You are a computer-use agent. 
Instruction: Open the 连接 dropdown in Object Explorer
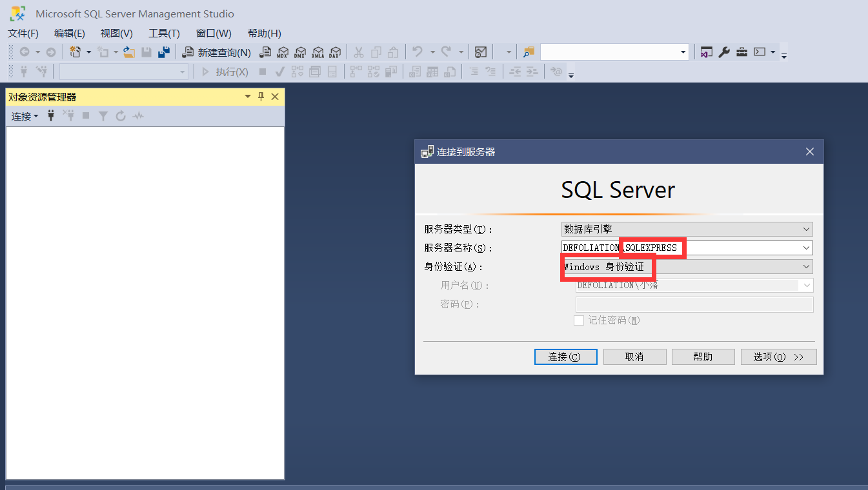tap(25, 116)
